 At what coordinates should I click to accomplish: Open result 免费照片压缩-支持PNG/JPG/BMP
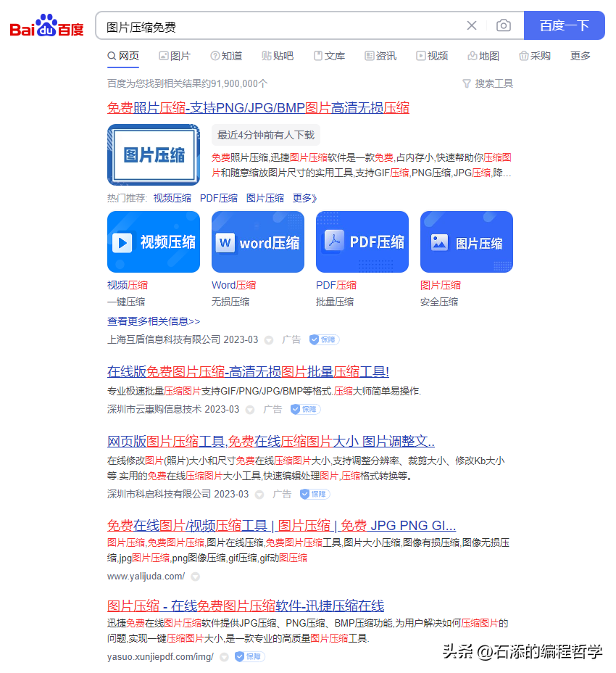(258, 108)
